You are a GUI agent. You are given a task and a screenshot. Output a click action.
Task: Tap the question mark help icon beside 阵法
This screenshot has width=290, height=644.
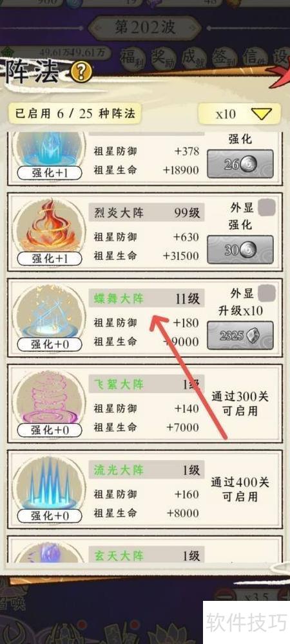click(x=81, y=73)
